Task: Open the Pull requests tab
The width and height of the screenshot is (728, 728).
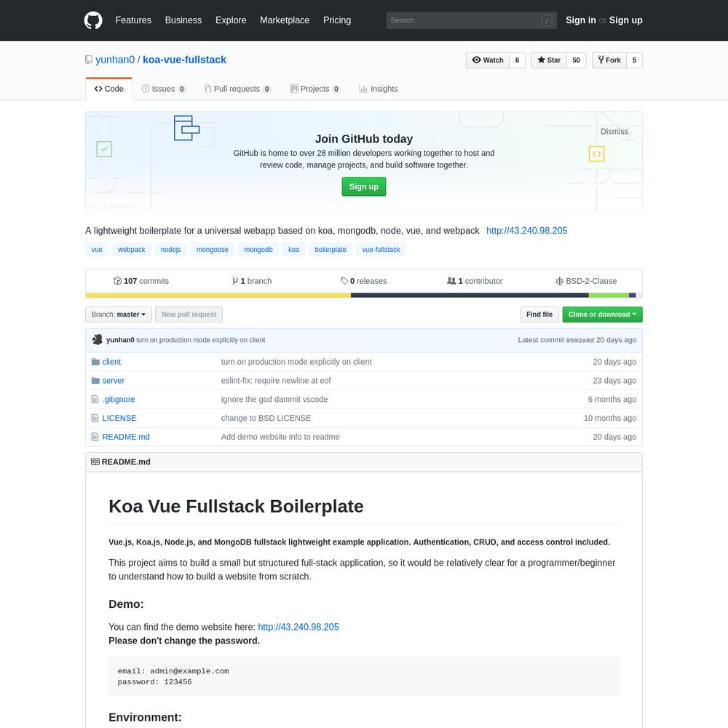Action: pos(237,89)
